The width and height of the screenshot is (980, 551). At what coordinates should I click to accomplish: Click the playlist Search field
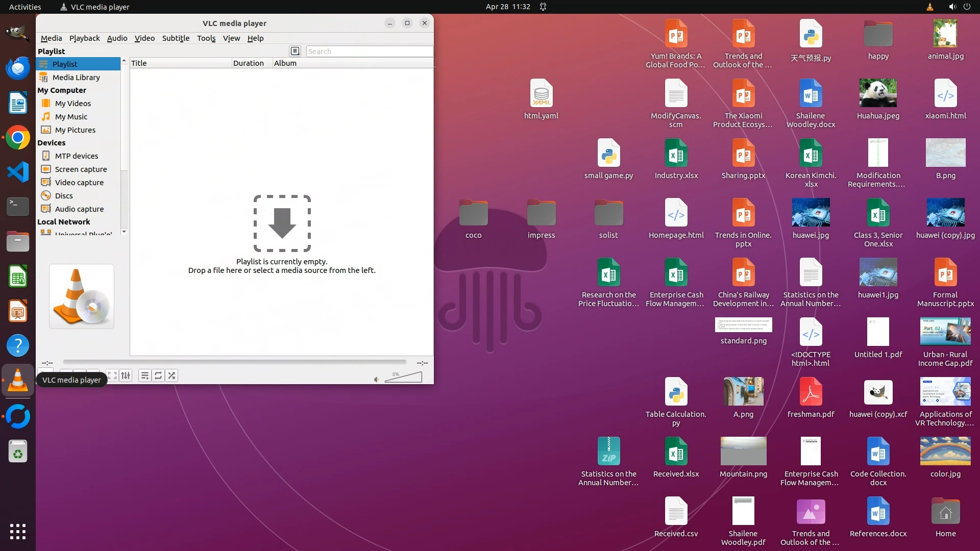point(369,52)
